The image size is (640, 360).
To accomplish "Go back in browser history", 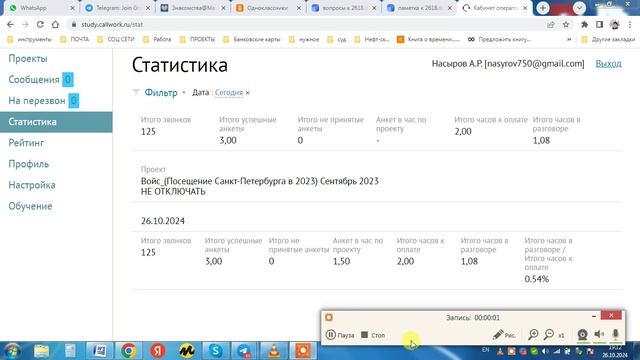I will coord(11,24).
